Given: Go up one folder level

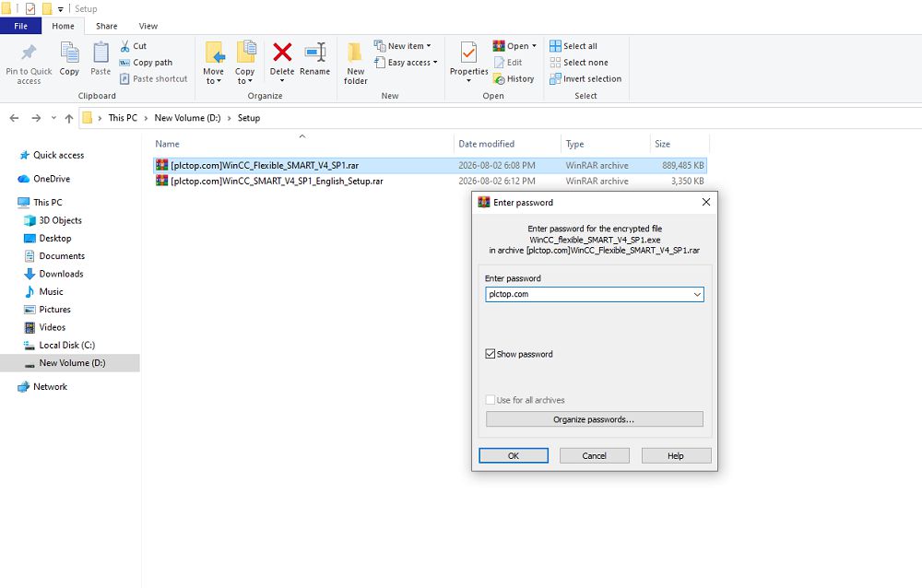Looking at the screenshot, I should tap(69, 118).
